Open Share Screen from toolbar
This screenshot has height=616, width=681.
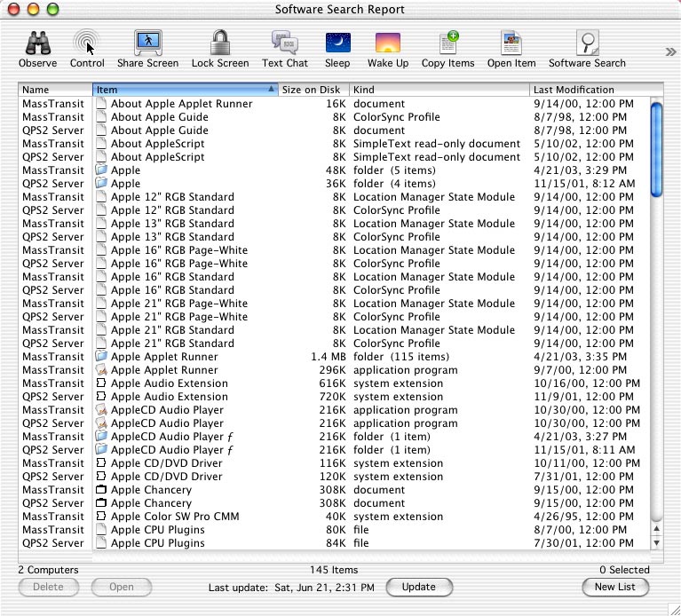pyautogui.click(x=148, y=42)
